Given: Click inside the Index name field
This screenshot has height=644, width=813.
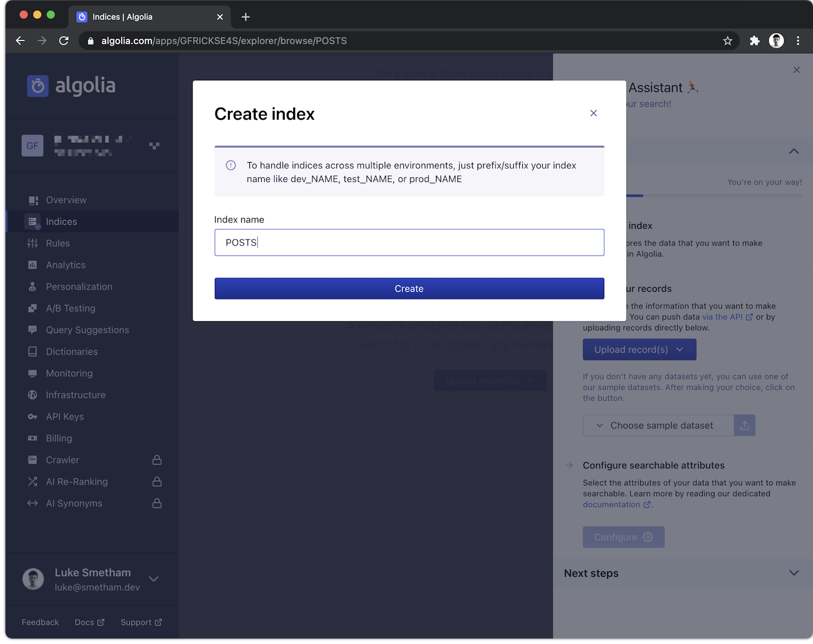Looking at the screenshot, I should pyautogui.click(x=409, y=242).
